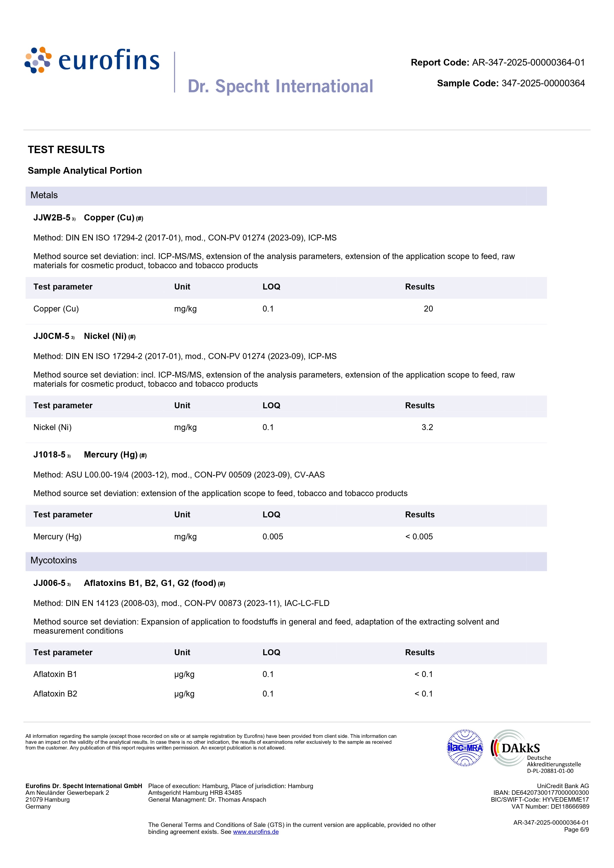Click the Mercury result value < 0.005
This screenshot has height=868, width=614.
(419, 536)
